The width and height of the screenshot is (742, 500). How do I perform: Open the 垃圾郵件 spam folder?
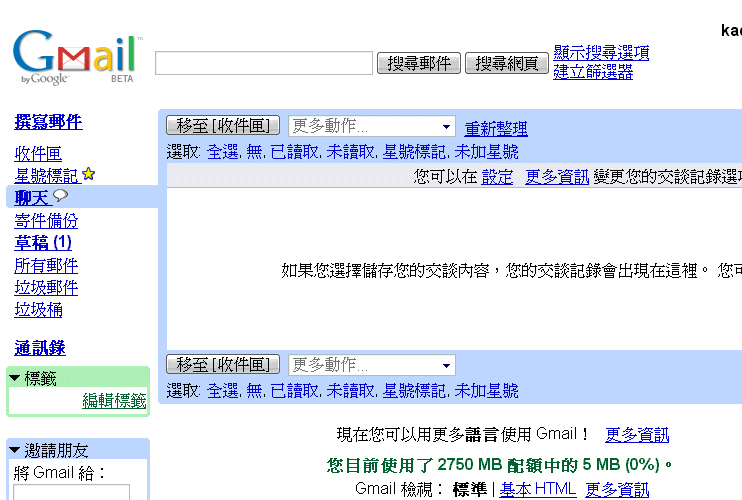(46, 288)
